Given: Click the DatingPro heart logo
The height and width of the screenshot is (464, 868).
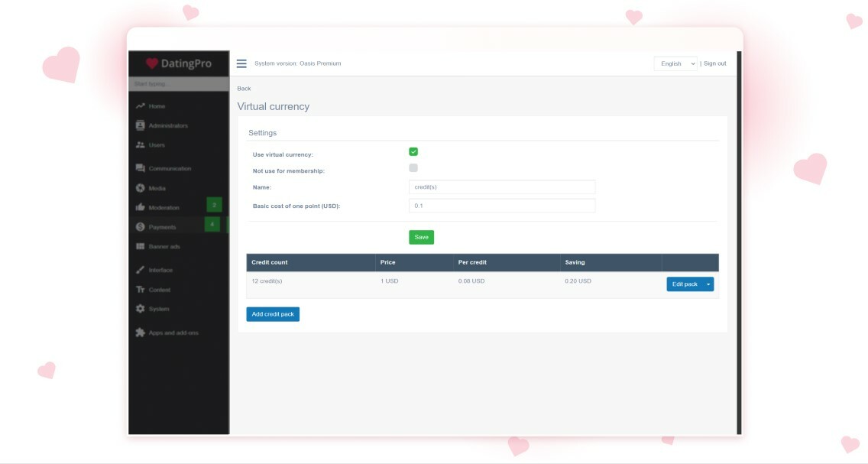Looking at the screenshot, I should coord(152,63).
